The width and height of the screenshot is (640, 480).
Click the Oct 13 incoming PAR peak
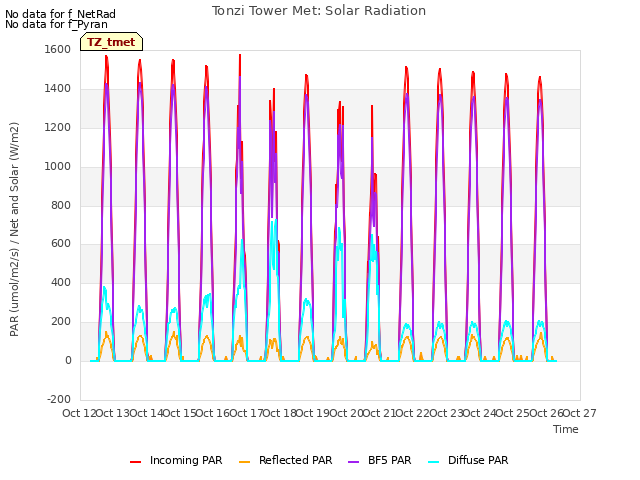[107, 57]
